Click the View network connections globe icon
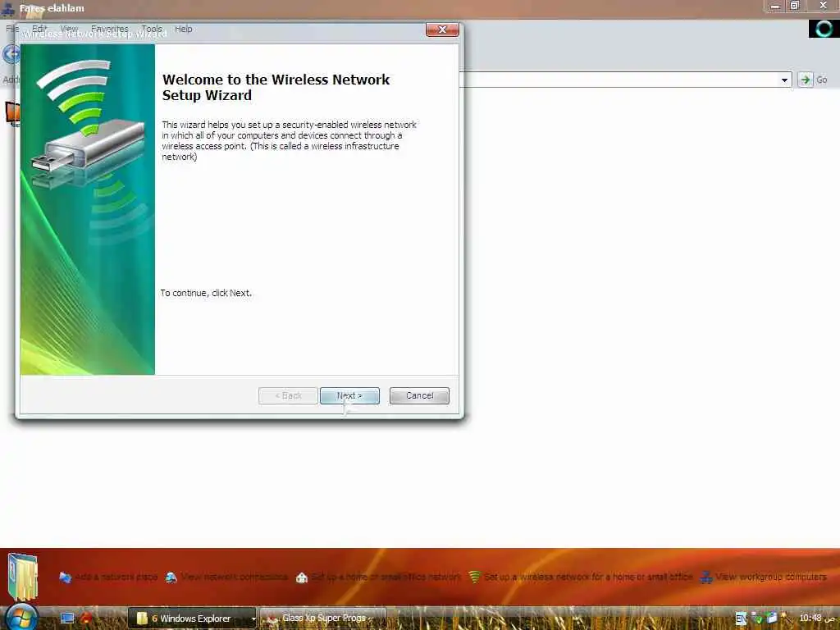 tap(171, 577)
